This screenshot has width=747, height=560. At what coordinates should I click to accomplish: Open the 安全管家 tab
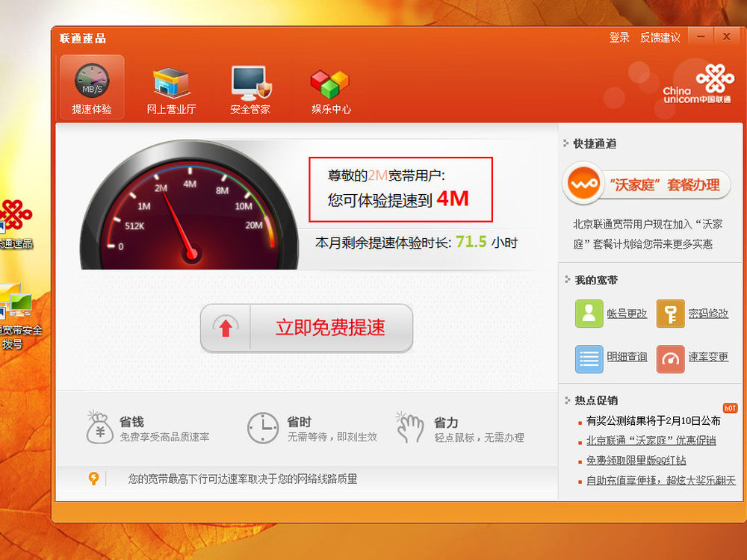[x=250, y=90]
